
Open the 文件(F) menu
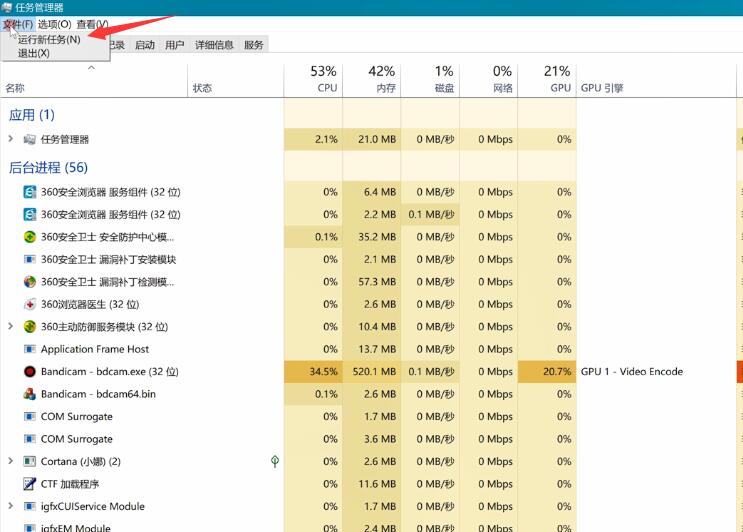coord(18,24)
